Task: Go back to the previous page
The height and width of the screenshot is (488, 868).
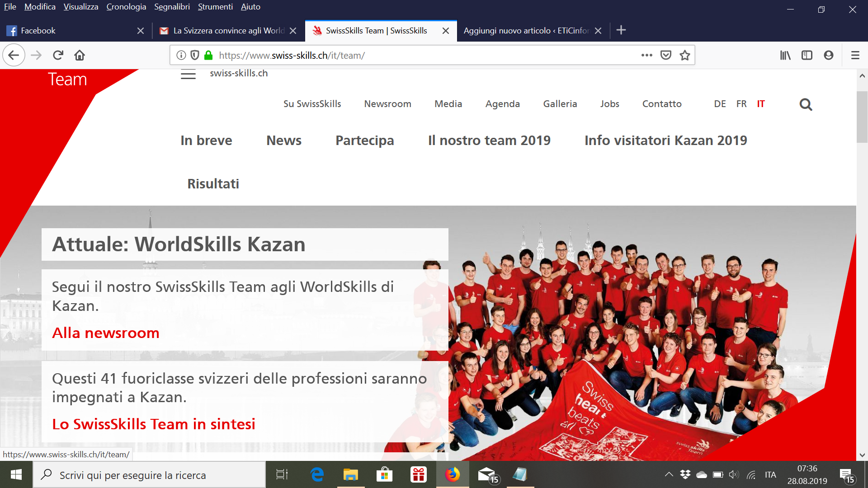Action: (x=14, y=55)
